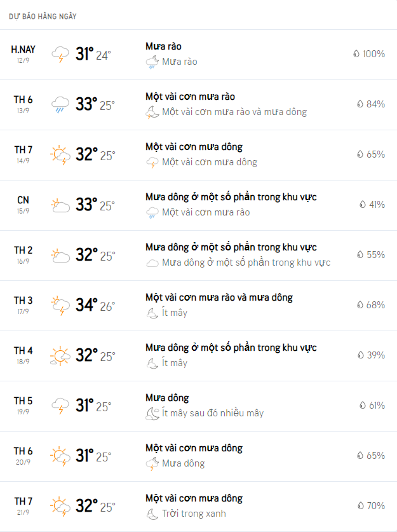Click the cloud icon beside the night forecast for 16/9
Viewport: 397px width, 532px height.
pyautogui.click(x=152, y=263)
